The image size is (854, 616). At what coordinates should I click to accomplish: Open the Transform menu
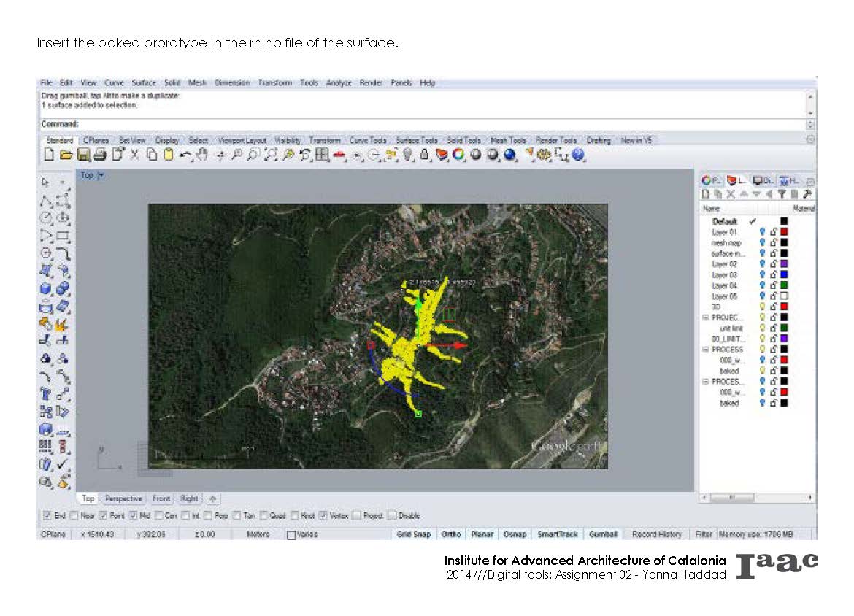274,83
